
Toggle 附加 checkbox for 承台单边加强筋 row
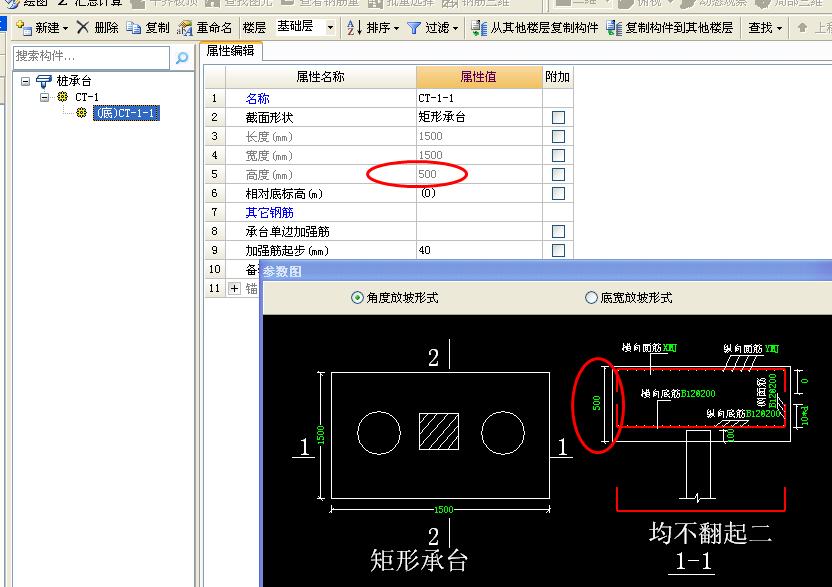558,231
